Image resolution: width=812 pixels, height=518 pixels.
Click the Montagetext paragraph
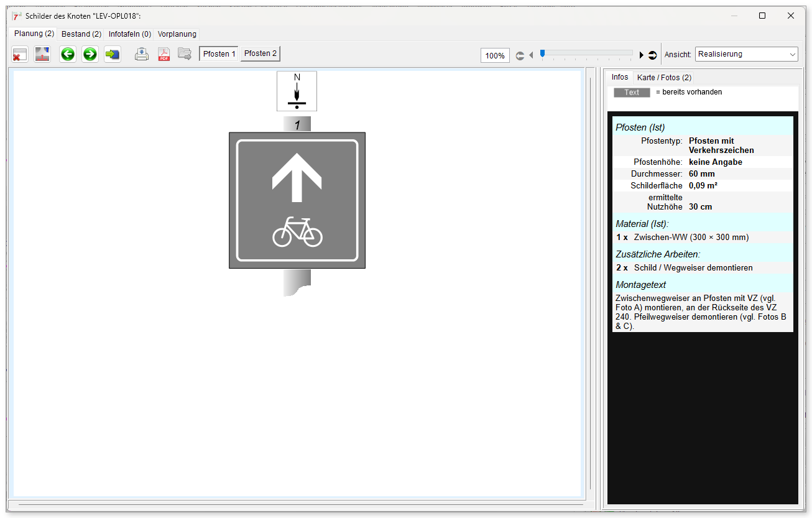tap(703, 312)
